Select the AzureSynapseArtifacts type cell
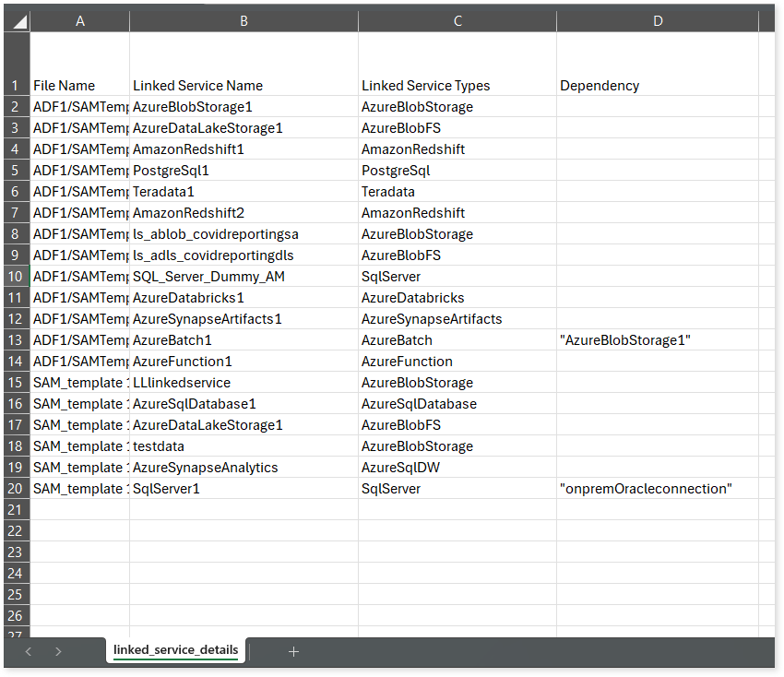The width and height of the screenshot is (784, 677). pyautogui.click(x=457, y=319)
